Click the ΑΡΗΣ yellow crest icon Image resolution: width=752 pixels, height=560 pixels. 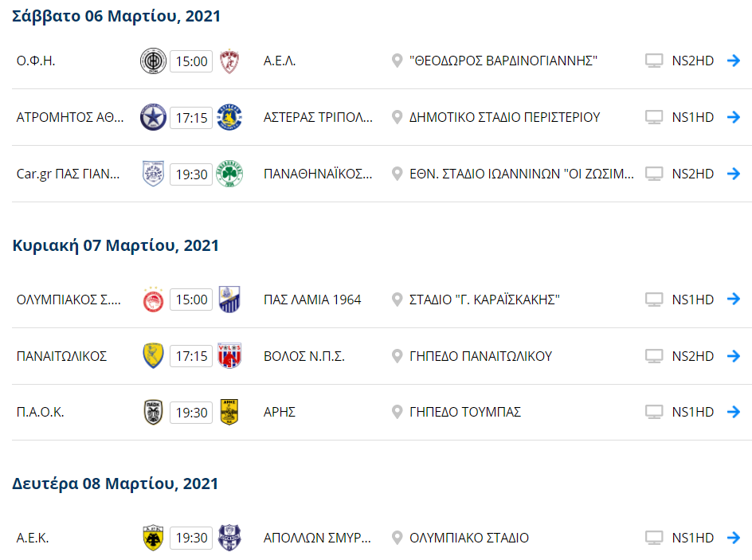(229, 412)
